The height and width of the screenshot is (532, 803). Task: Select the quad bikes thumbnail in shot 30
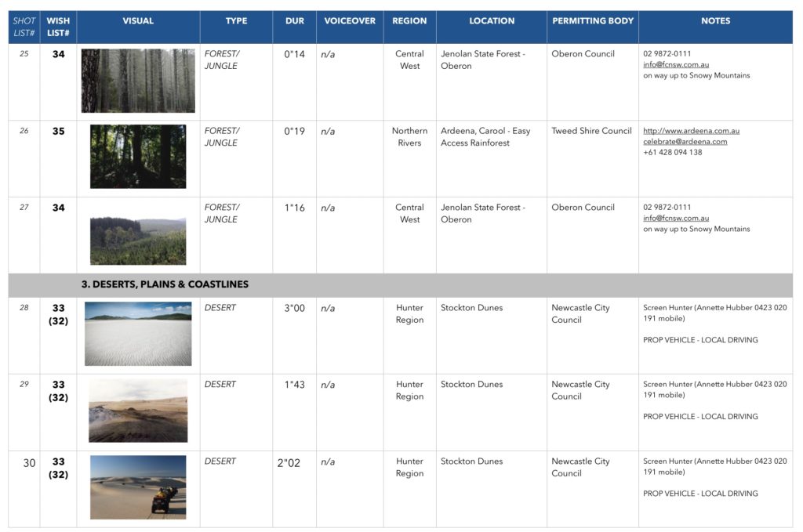point(138,487)
